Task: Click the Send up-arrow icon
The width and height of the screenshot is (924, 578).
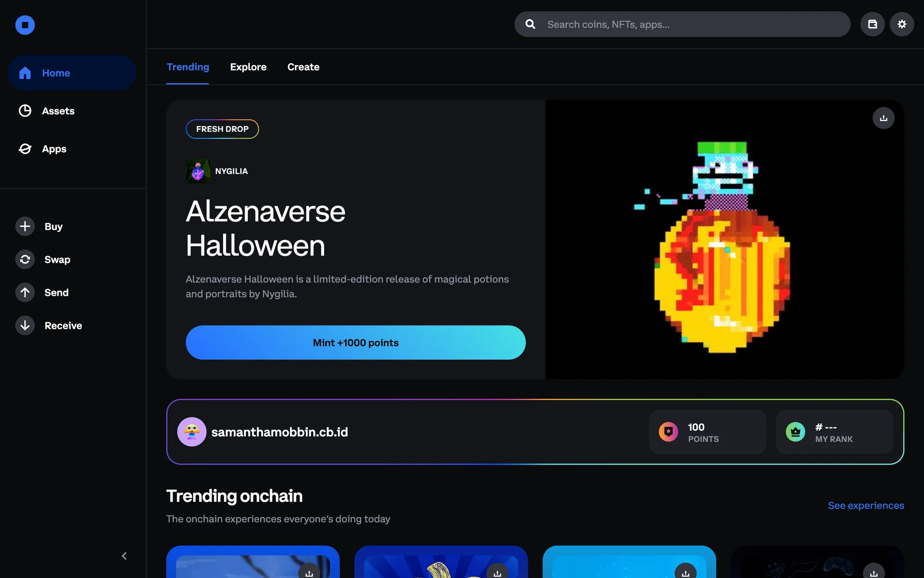Action: 25,292
